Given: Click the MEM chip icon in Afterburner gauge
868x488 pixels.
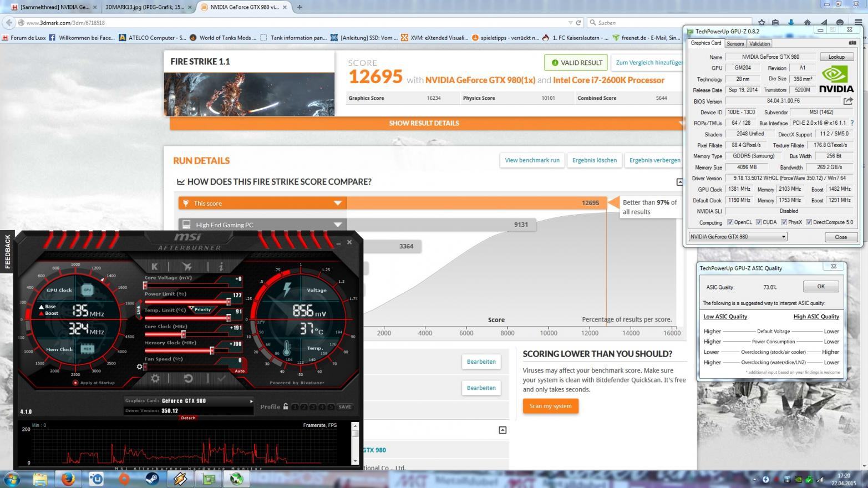Looking at the screenshot, I should (x=87, y=349).
